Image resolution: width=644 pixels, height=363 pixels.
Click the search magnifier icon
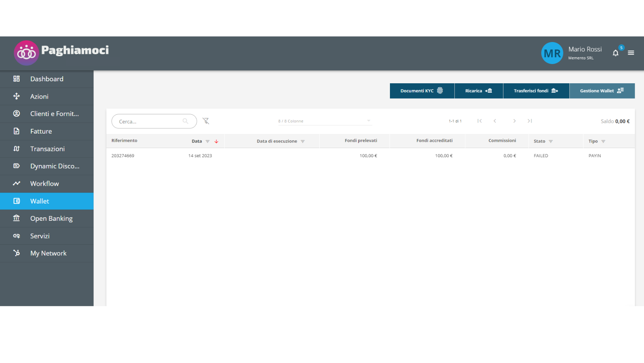tap(185, 121)
